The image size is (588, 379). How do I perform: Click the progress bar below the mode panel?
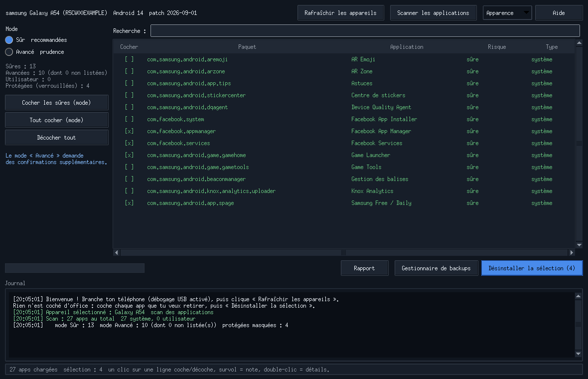coord(75,268)
